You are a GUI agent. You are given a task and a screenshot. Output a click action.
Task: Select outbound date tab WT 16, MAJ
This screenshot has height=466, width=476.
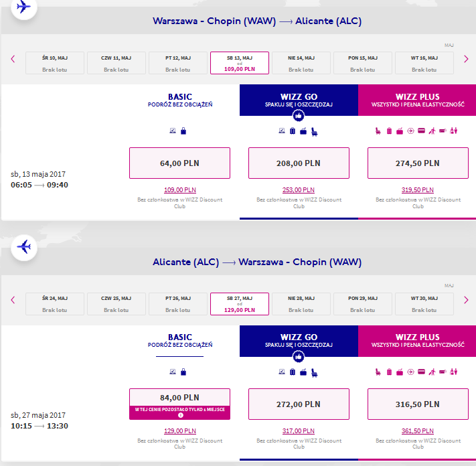(x=424, y=63)
